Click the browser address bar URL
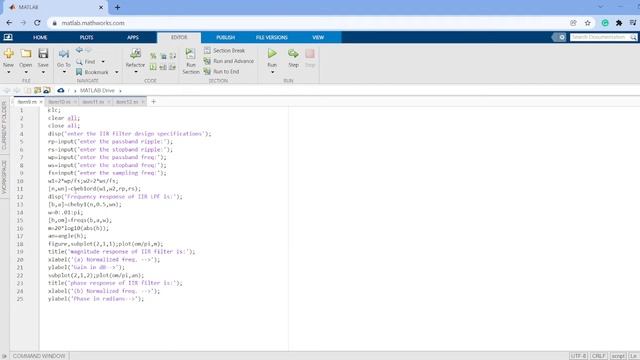Viewport: 640px width, 360px height. pyautogui.click(x=93, y=23)
